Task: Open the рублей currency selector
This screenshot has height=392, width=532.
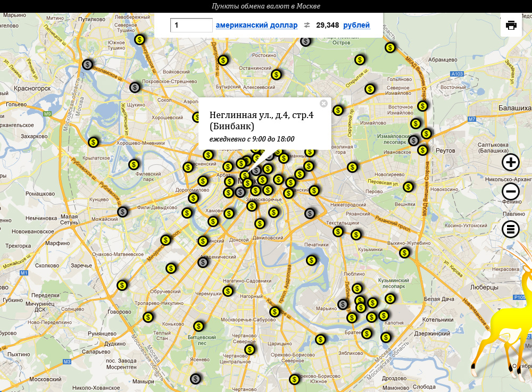Action: pos(356,25)
